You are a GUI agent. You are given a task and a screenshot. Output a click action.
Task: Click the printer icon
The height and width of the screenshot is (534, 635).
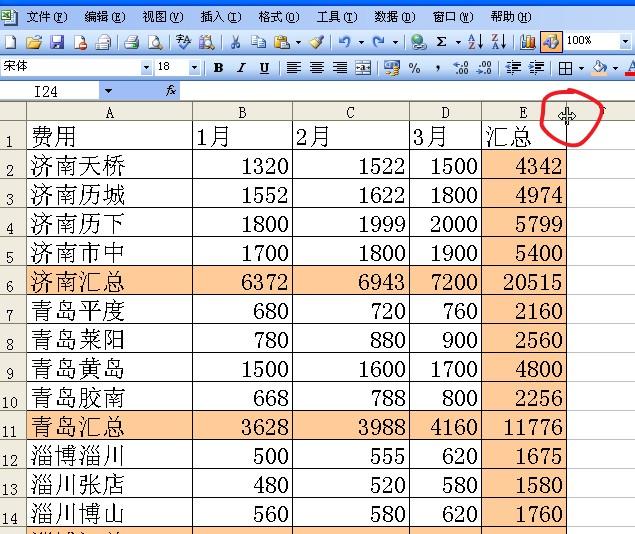(x=103, y=42)
